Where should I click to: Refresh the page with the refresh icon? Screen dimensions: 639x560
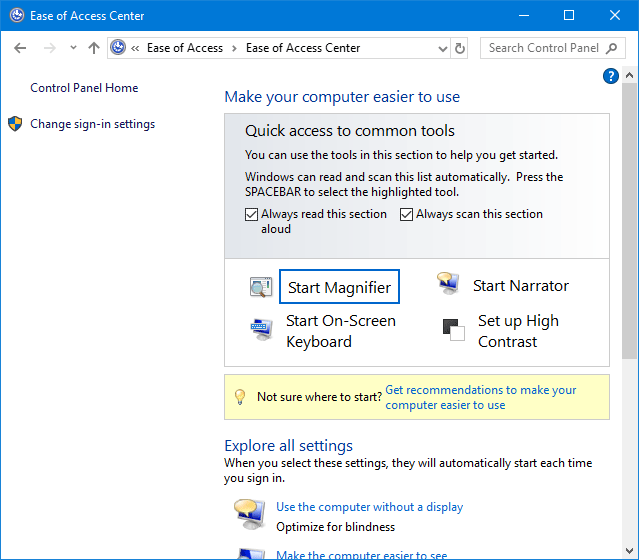[459, 48]
